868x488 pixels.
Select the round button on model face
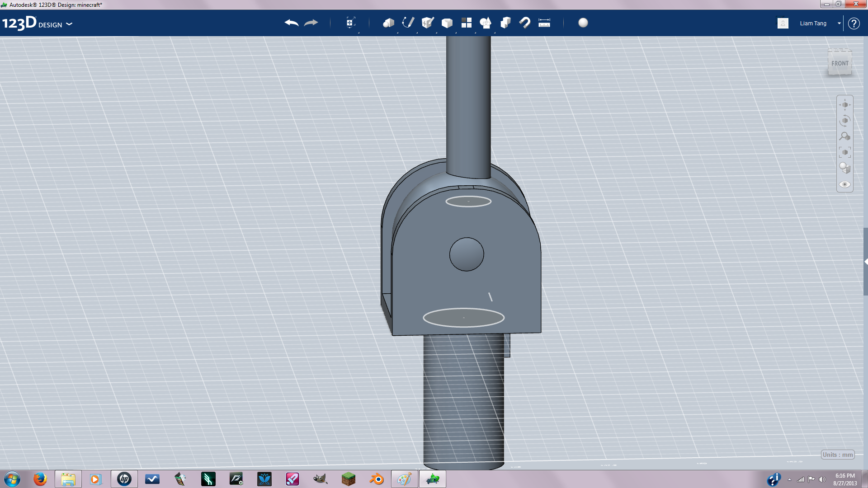pyautogui.click(x=467, y=254)
